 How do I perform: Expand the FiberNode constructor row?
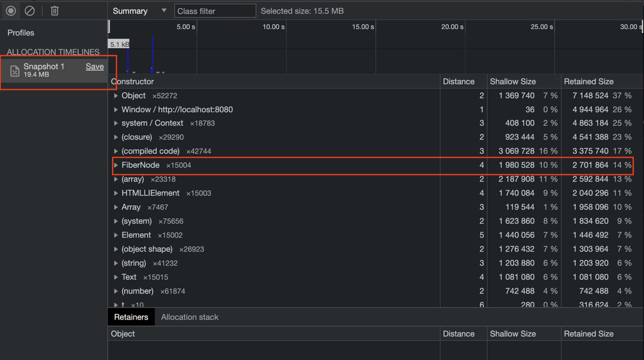(x=116, y=165)
